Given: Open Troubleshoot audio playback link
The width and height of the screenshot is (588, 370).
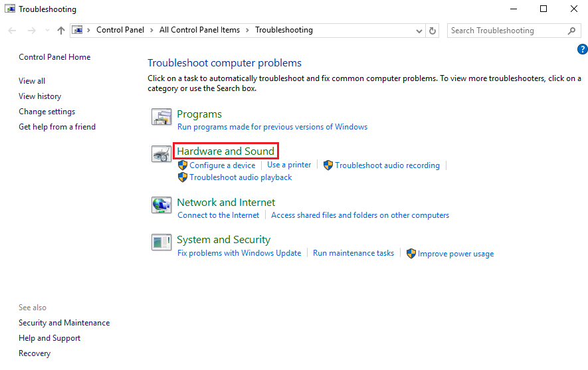Looking at the screenshot, I should [x=241, y=177].
